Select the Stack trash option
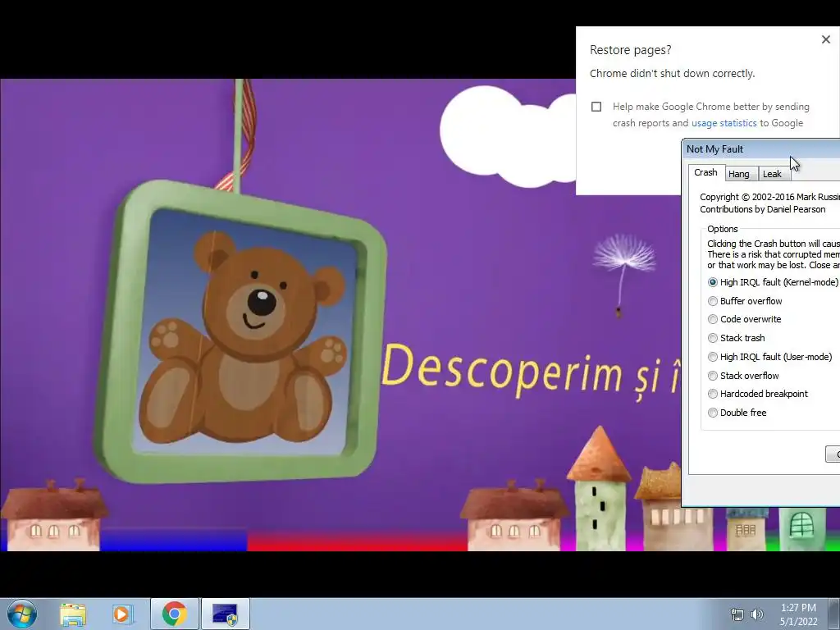This screenshot has height=630, width=840. coord(736,338)
